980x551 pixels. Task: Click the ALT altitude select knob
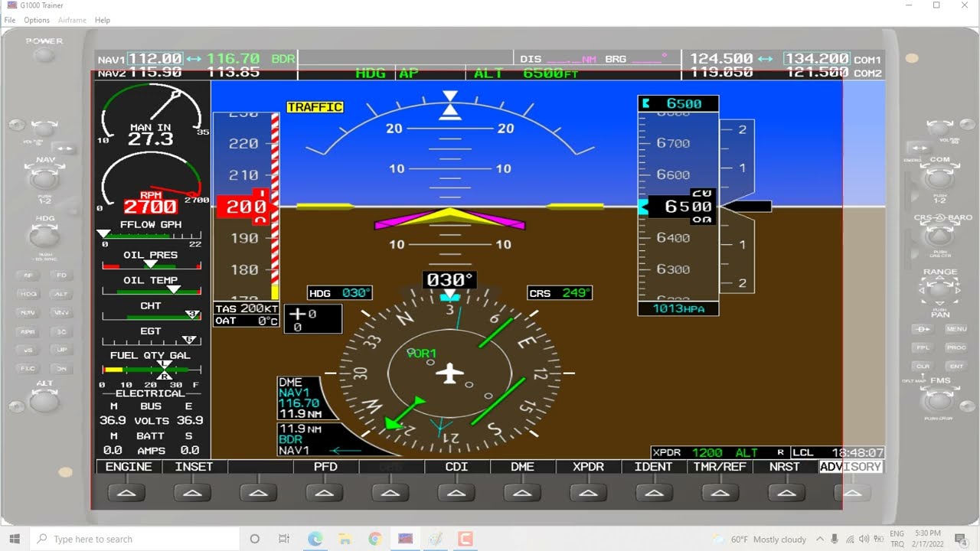pyautogui.click(x=44, y=402)
